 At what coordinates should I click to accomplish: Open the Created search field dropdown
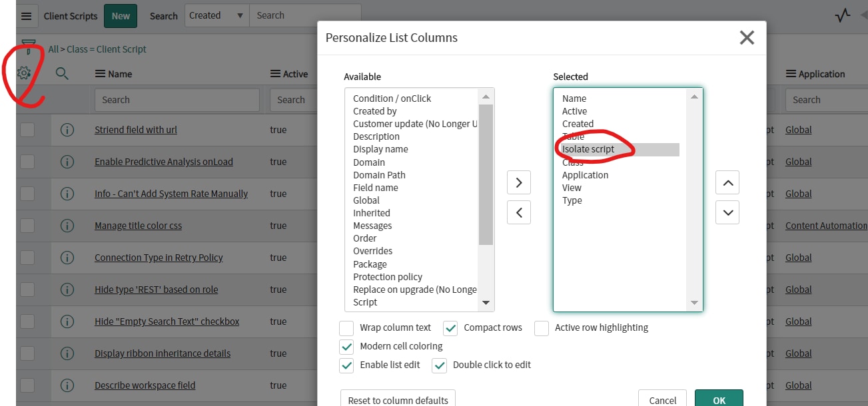click(216, 16)
